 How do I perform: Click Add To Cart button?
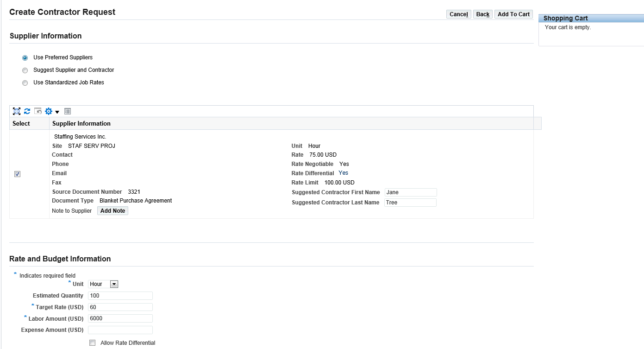pyautogui.click(x=513, y=14)
